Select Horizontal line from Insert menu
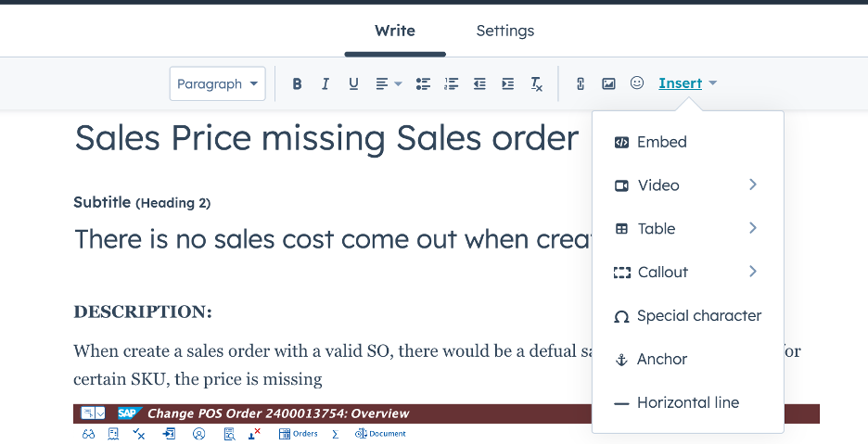 pyautogui.click(x=687, y=402)
